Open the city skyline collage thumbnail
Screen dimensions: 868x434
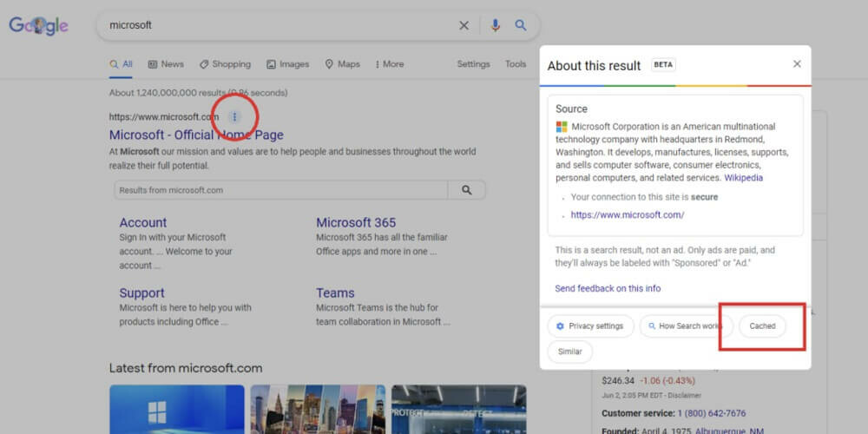[318, 409]
